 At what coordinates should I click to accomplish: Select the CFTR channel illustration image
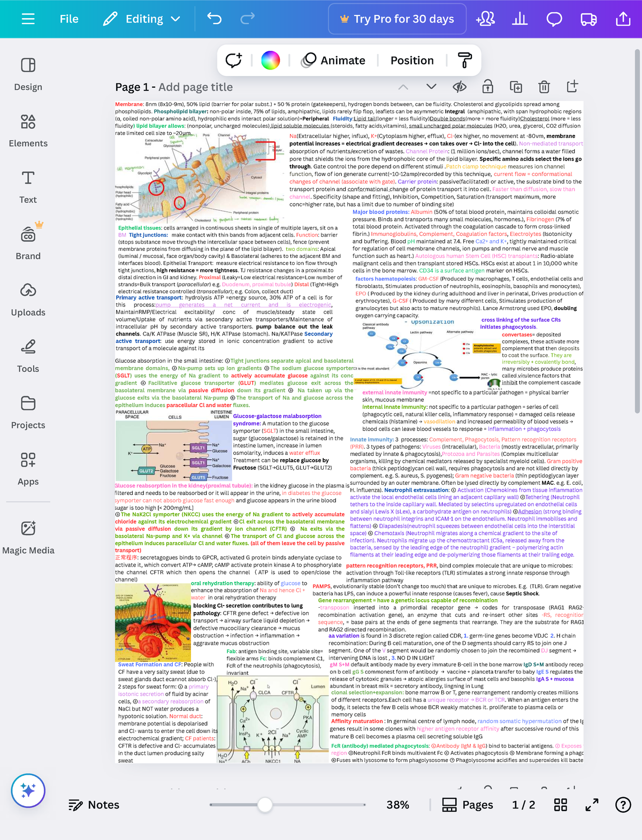[x=152, y=622]
